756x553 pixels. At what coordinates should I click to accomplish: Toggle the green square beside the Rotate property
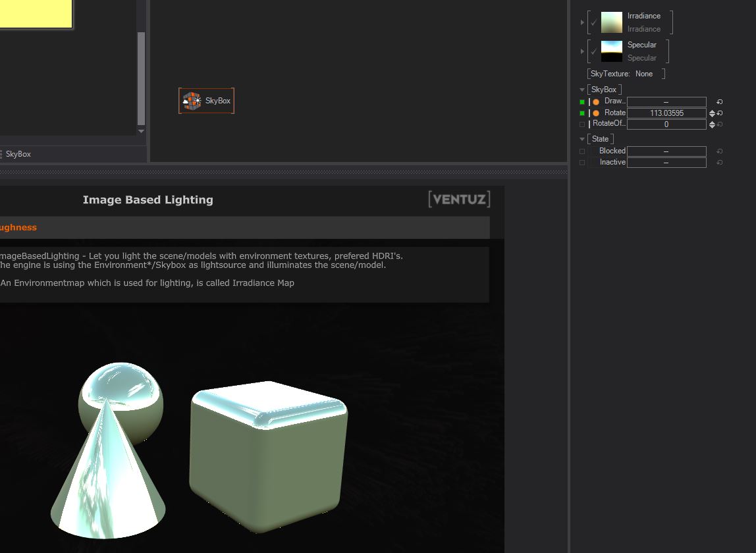582,113
